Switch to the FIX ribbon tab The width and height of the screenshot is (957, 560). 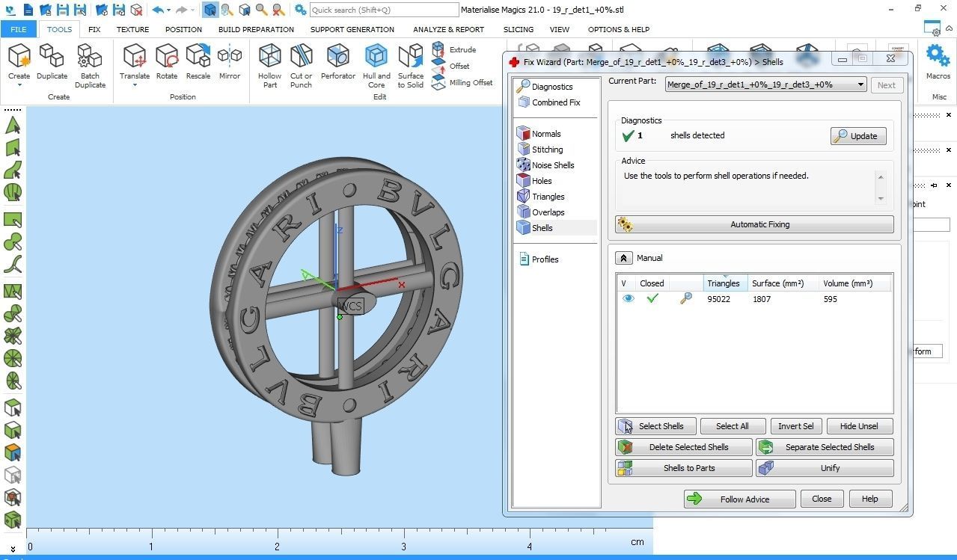pyautogui.click(x=94, y=29)
